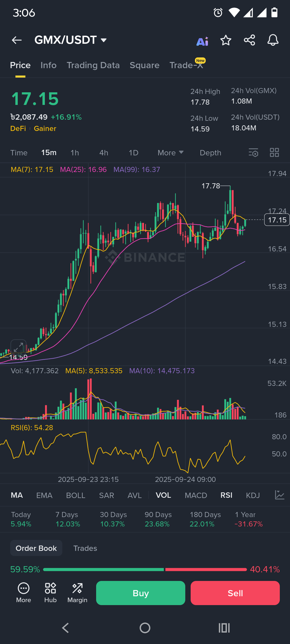This screenshot has height=644, width=290.
Task: Tap current price label 17.15 on axis
Action: [277, 220]
